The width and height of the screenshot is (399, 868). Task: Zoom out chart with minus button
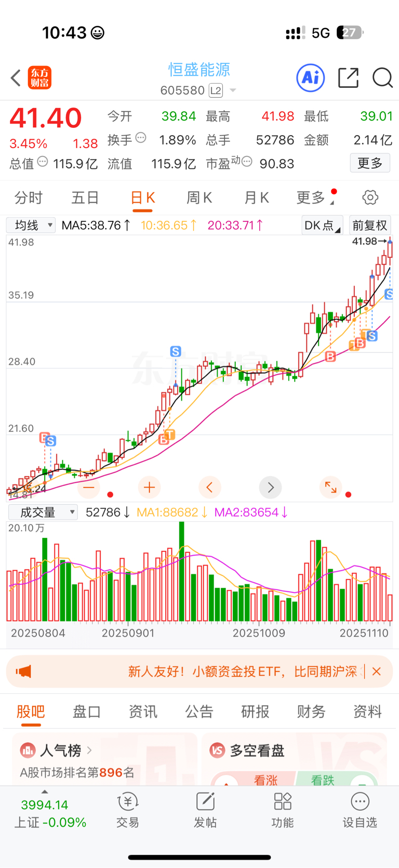pyautogui.click(x=89, y=487)
